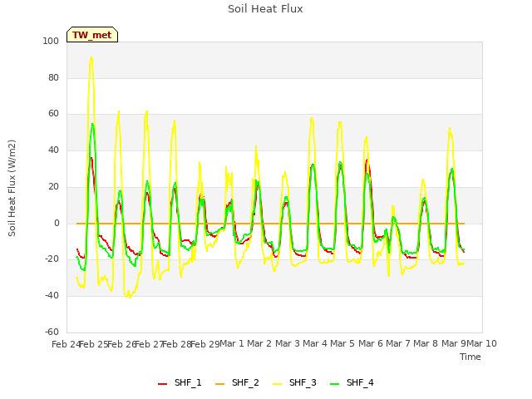Viewport: 532px width, 399px height.
Task: Click the orange SHF_2 legend color marker
Action: (219, 384)
